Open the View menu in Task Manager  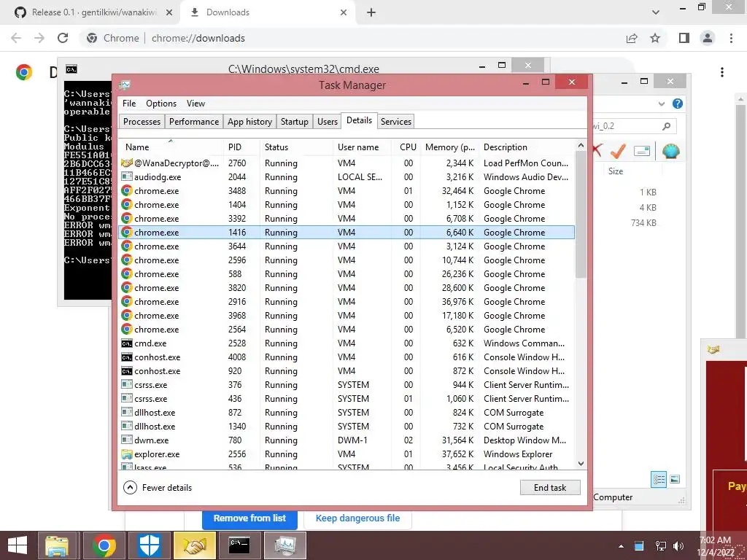[196, 104]
